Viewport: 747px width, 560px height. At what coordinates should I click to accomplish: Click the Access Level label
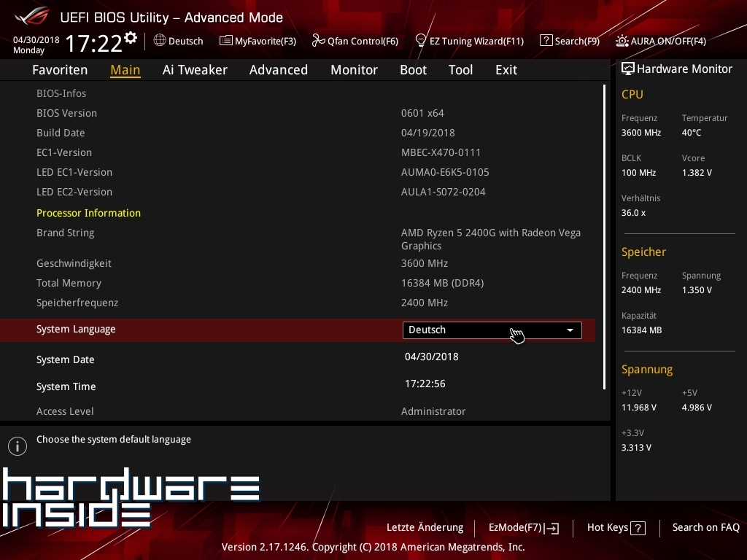(x=65, y=411)
